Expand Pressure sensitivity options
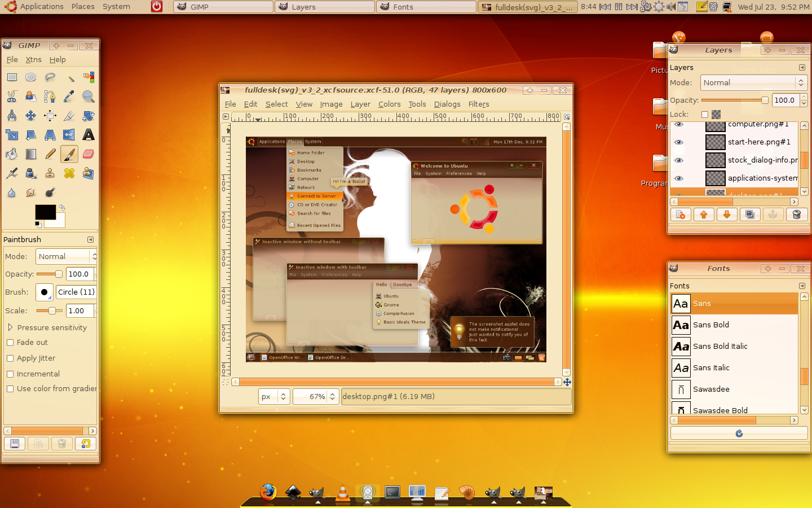This screenshot has height=508, width=812. pos(10,327)
